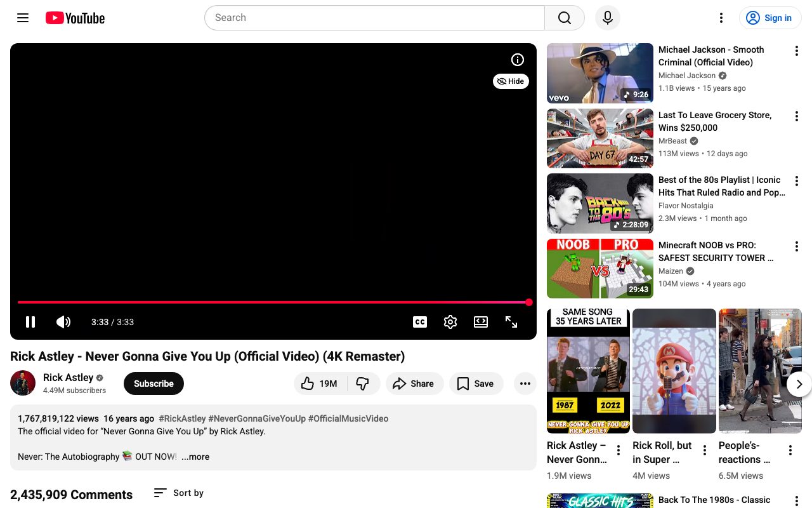Viewport: 812px width, 508px height.
Task: Open the video info card icon
Action: [518, 60]
